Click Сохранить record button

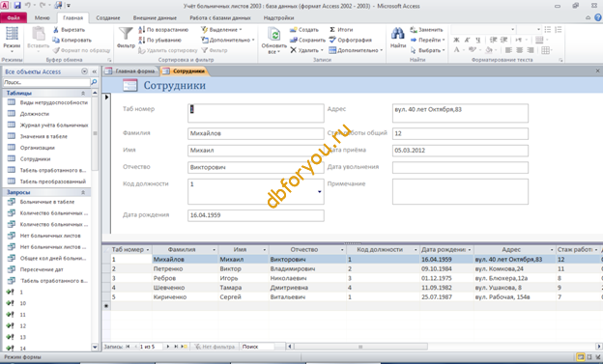tap(307, 40)
